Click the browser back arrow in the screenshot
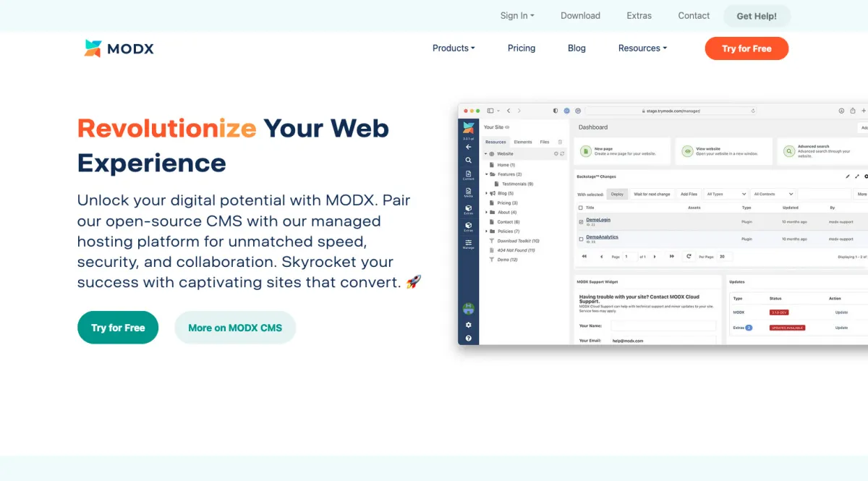The width and height of the screenshot is (868, 481). [x=509, y=111]
